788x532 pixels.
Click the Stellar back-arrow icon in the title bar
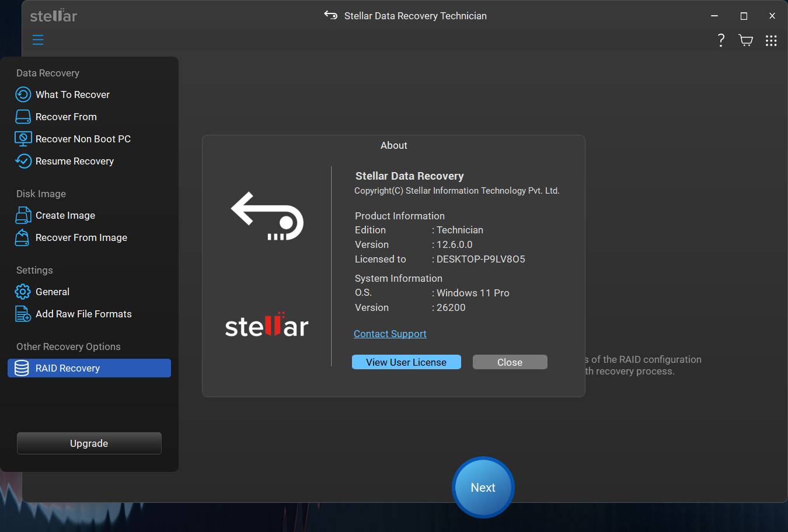[331, 15]
